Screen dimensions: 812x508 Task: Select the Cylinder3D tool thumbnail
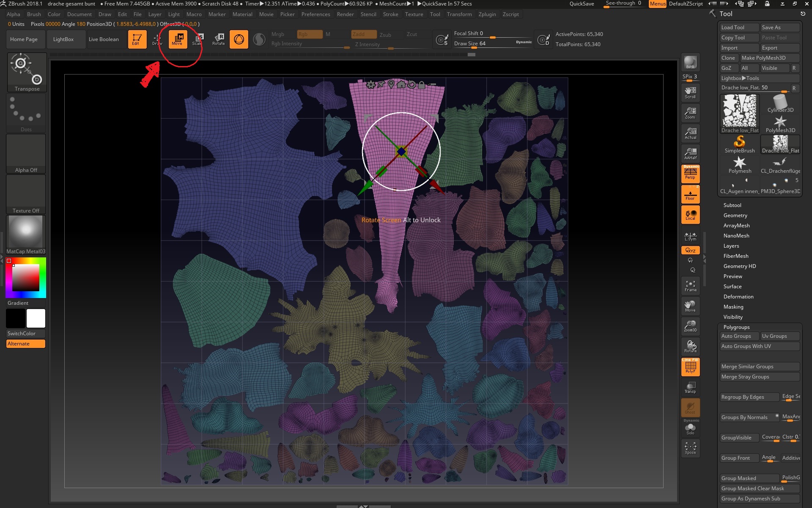click(780, 104)
